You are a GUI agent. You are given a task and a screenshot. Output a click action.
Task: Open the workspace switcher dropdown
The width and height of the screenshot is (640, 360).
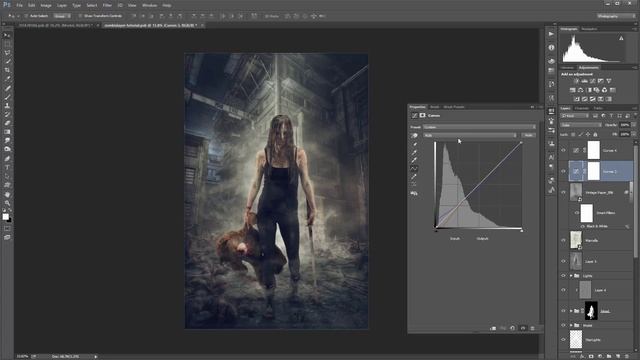[x=616, y=16]
